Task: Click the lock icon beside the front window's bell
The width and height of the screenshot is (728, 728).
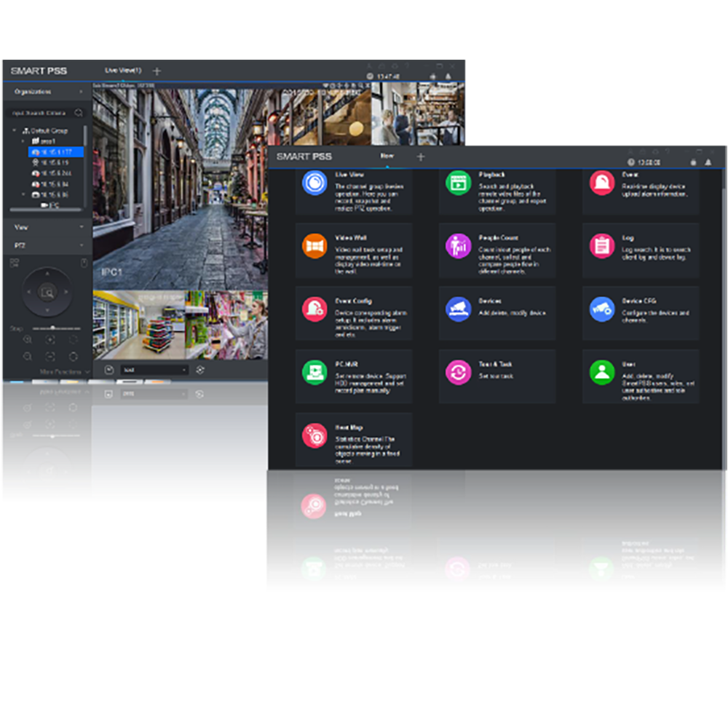Action: (x=693, y=162)
